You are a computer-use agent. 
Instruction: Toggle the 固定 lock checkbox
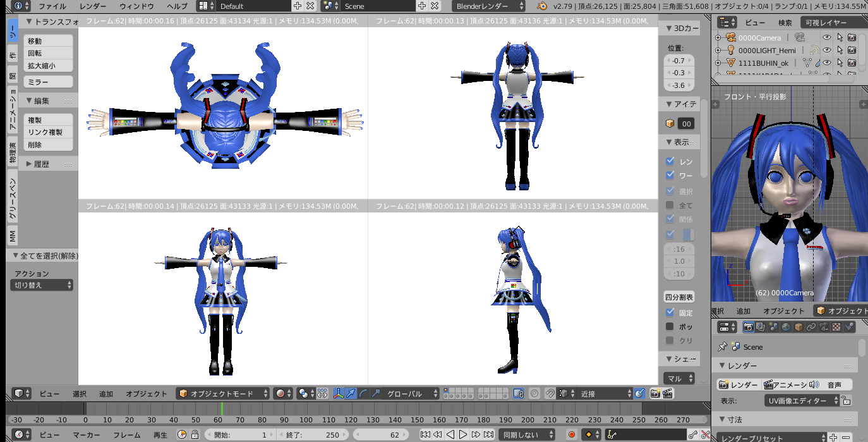click(x=670, y=312)
